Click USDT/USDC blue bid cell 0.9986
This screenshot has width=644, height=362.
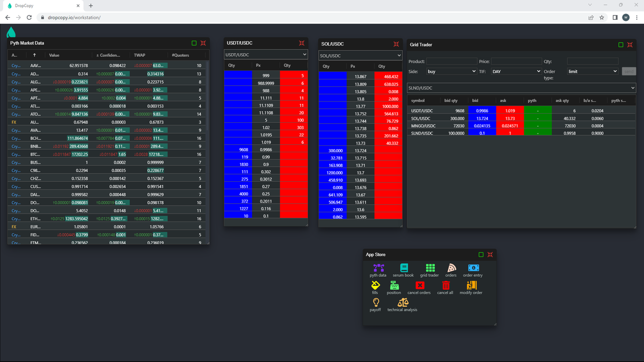coord(482,110)
